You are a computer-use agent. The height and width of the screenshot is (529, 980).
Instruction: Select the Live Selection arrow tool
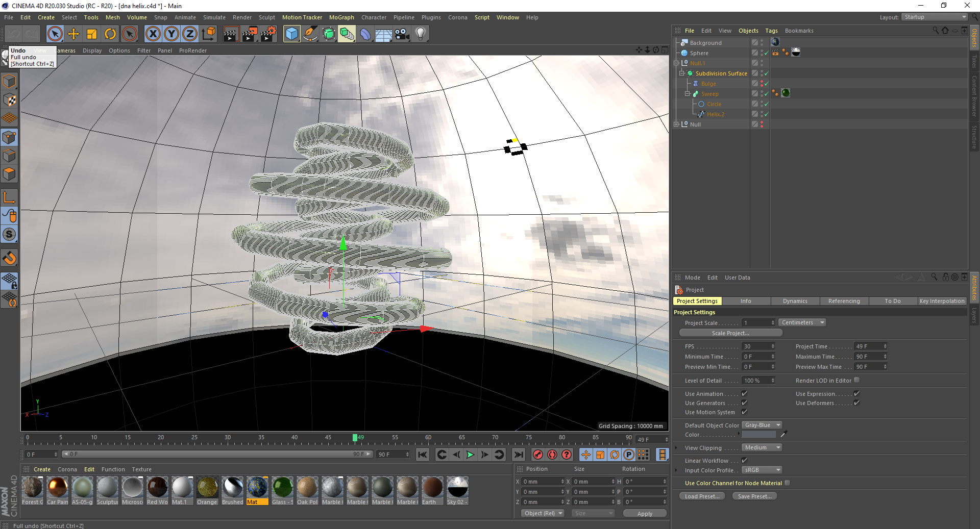click(x=55, y=34)
